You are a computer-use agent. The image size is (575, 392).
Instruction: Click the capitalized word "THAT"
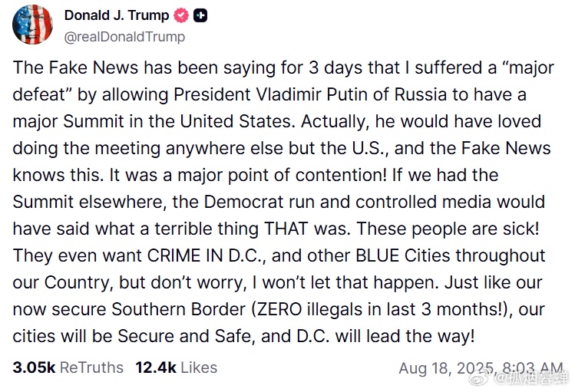pos(286,229)
